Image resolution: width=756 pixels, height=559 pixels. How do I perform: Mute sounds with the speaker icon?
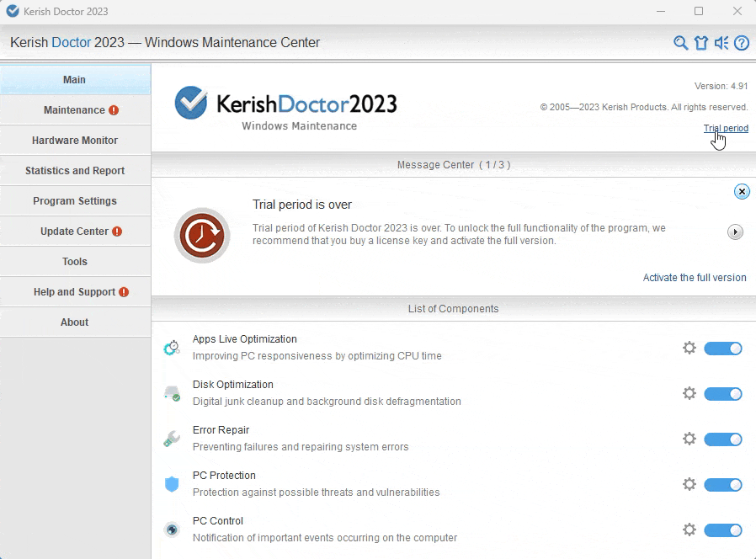tap(721, 43)
